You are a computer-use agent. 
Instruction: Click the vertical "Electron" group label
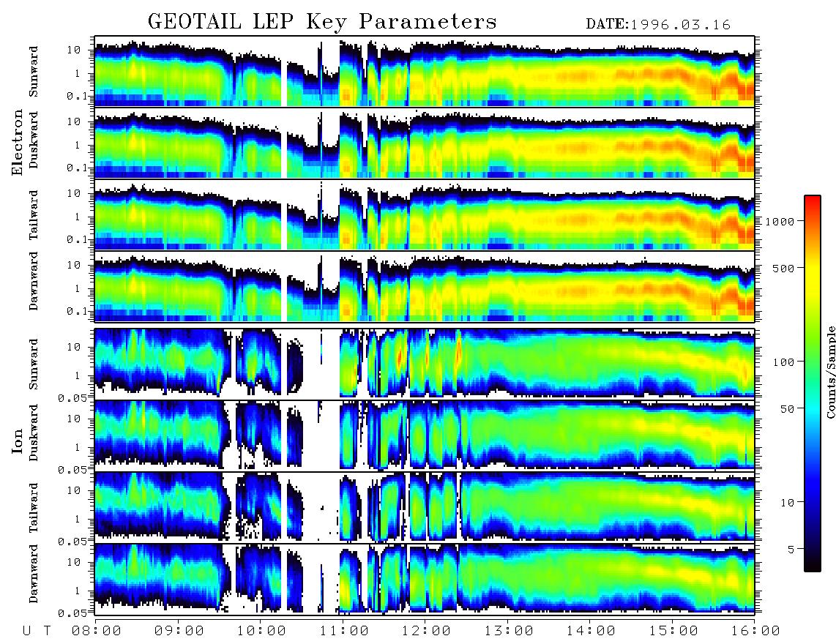coord(18,142)
